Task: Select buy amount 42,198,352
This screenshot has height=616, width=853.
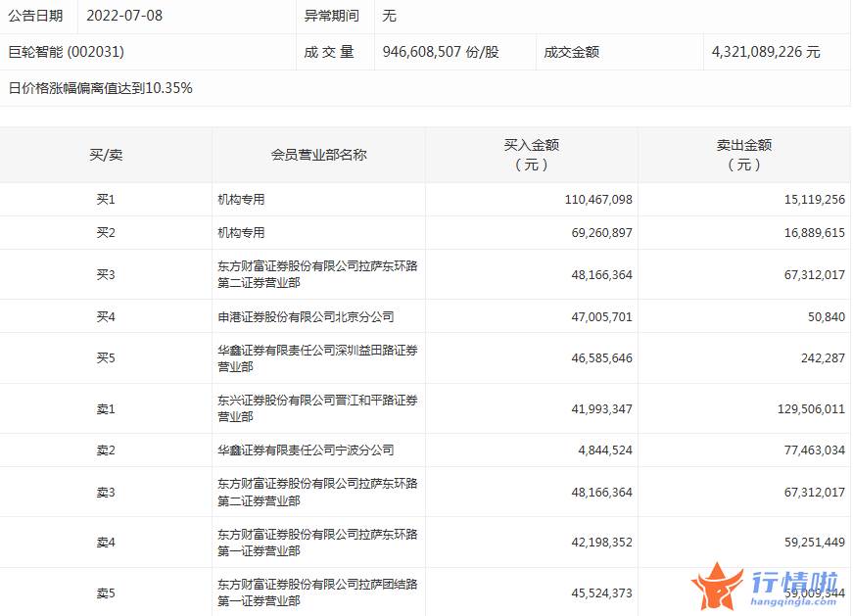Action: [601, 543]
